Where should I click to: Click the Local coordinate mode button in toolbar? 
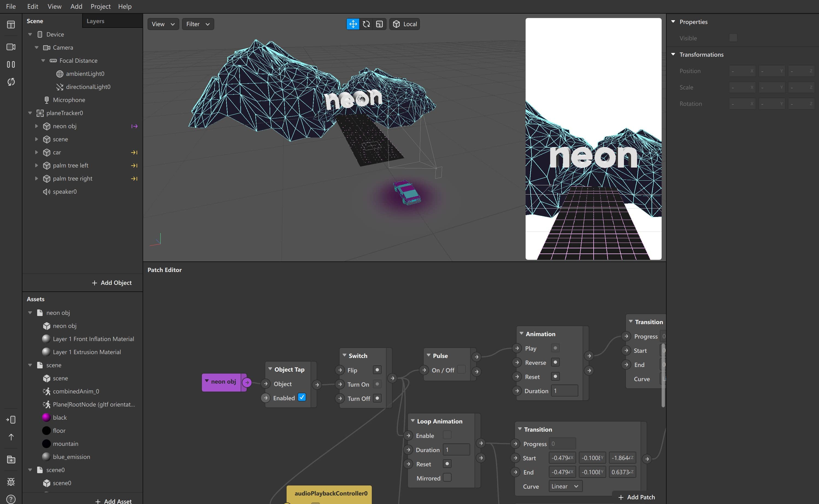point(405,24)
